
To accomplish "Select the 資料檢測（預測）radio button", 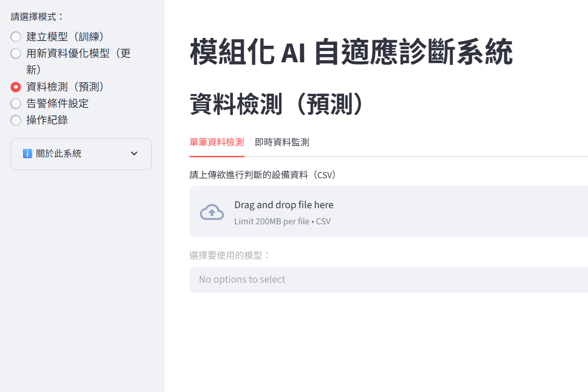I will 16,87.
